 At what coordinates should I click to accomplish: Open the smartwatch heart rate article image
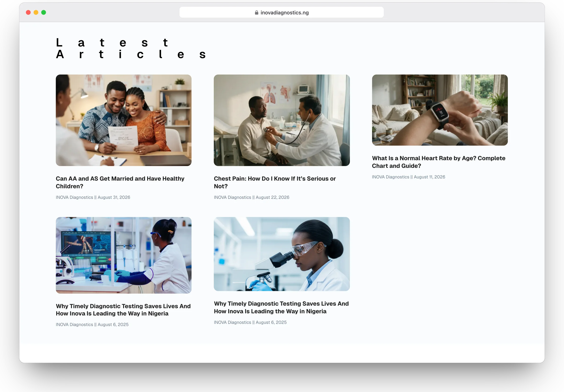(440, 110)
